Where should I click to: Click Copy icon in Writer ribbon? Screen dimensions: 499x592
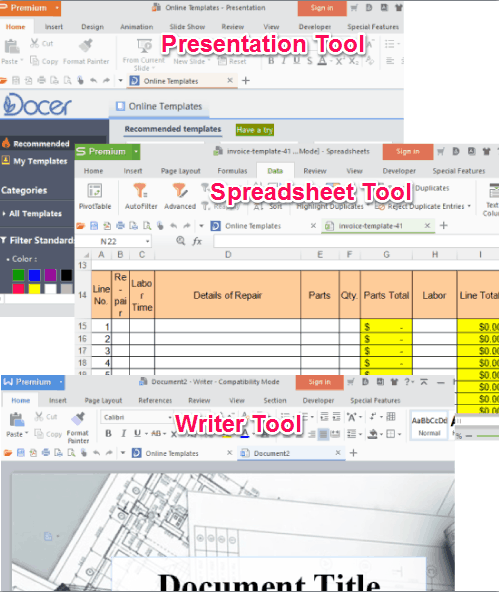(39, 434)
